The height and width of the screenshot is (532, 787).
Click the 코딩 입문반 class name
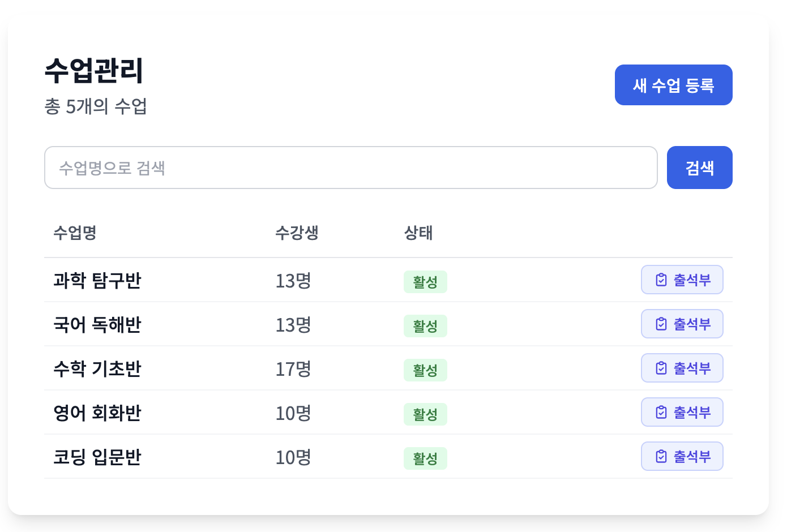click(97, 457)
